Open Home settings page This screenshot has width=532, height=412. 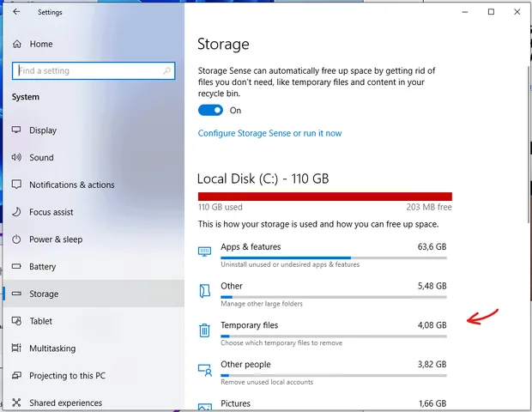pyautogui.click(x=41, y=44)
